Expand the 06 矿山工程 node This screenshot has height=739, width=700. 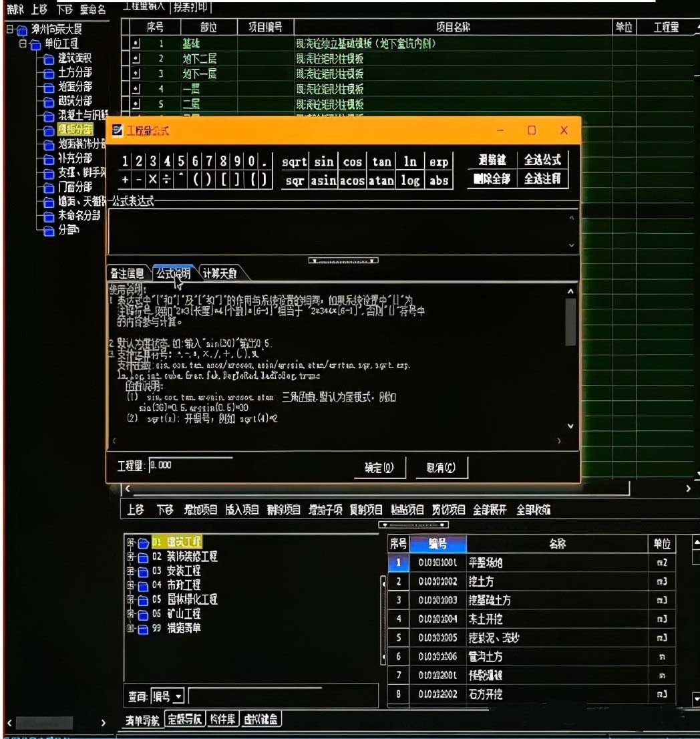tap(131, 614)
